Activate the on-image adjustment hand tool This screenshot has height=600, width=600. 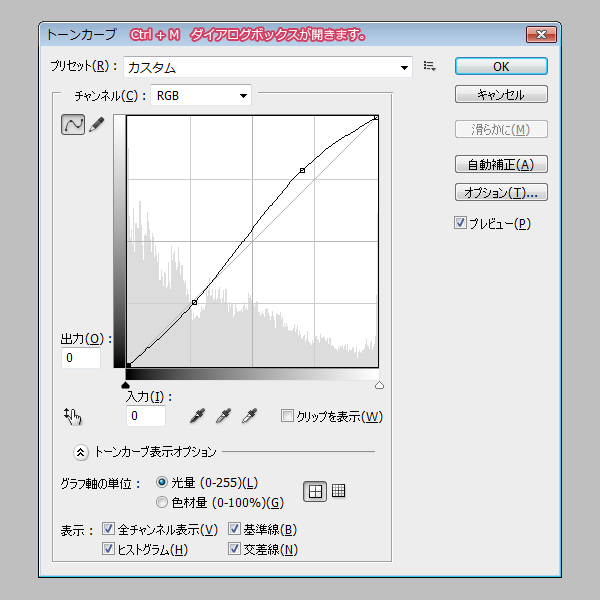(73, 416)
